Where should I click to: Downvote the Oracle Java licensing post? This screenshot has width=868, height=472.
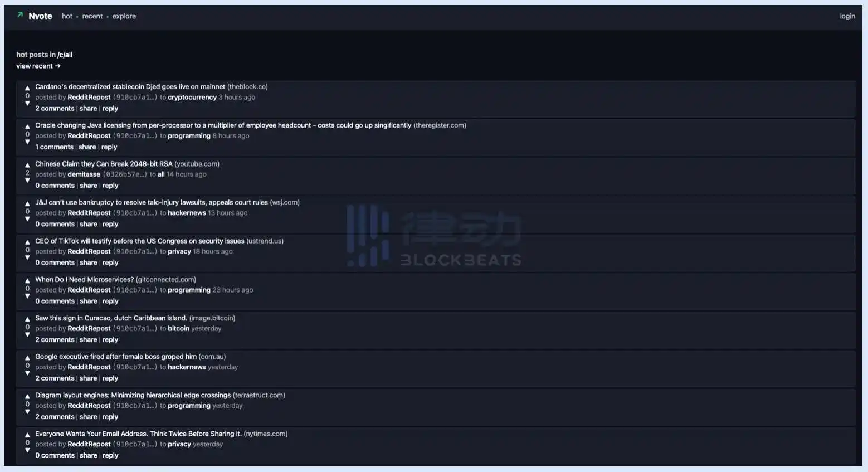coord(27,142)
